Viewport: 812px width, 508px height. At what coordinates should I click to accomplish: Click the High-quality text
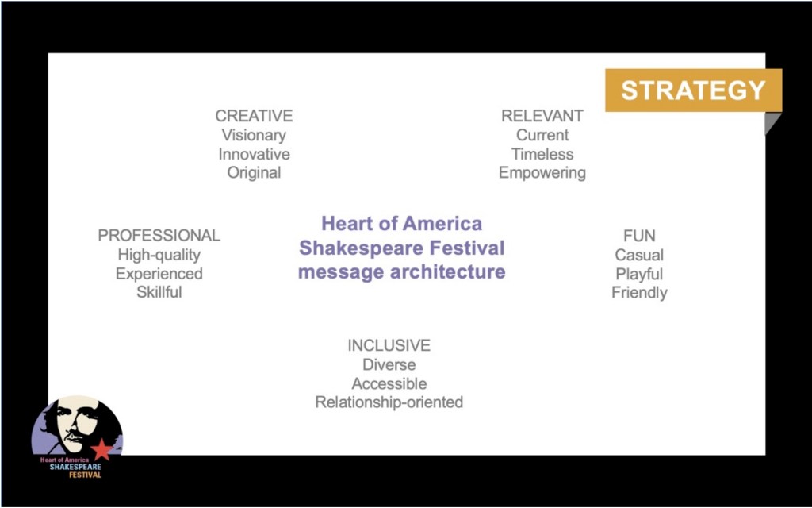159,255
